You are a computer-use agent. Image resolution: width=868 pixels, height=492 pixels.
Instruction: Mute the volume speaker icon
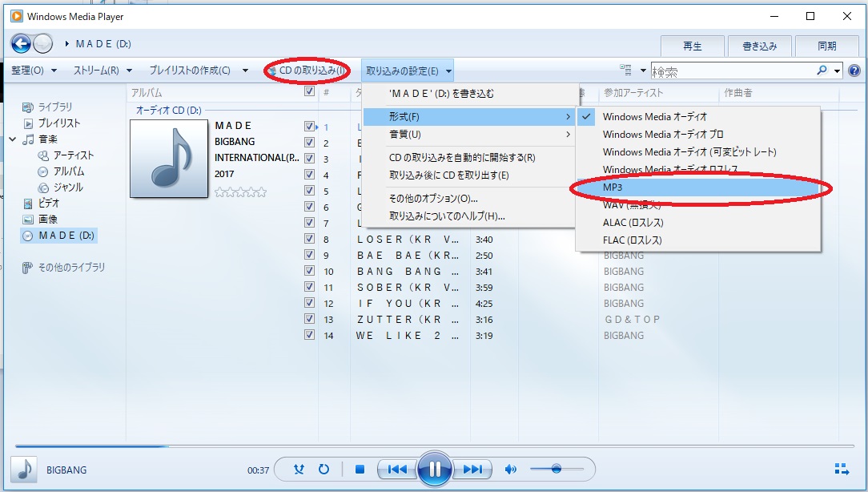click(x=510, y=470)
